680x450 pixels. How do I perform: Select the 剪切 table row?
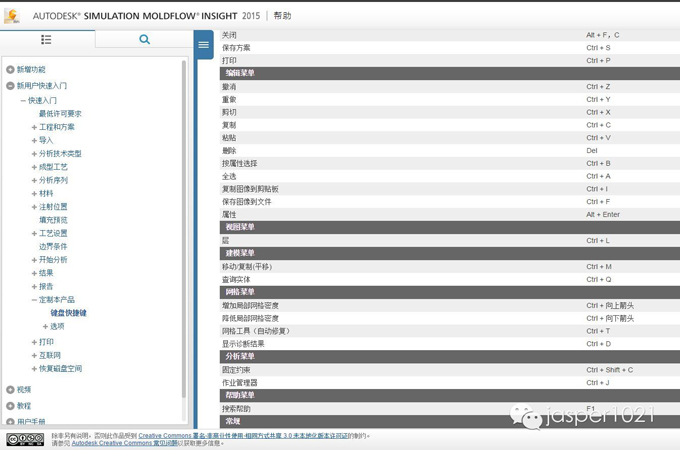[x=450, y=112]
